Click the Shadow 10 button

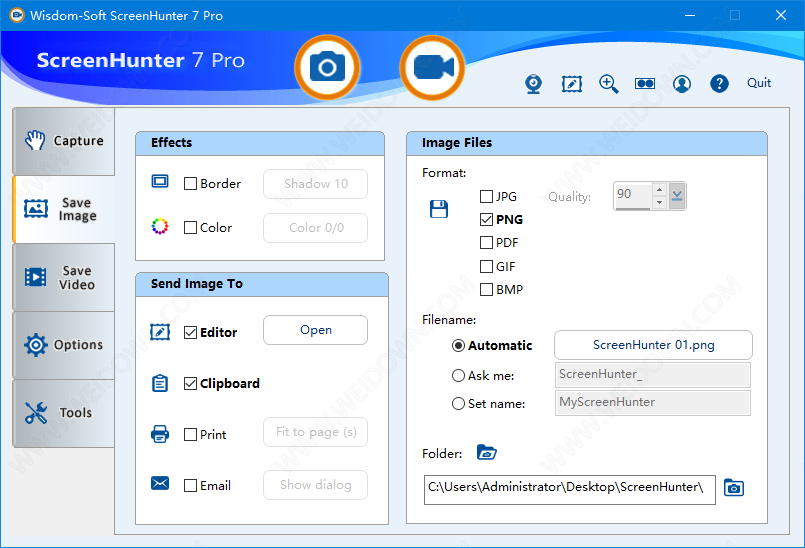point(315,184)
